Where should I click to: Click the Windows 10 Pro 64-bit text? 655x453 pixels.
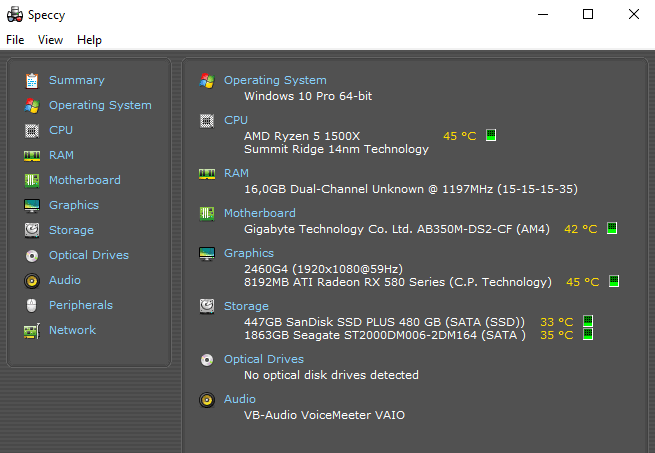(x=308, y=96)
